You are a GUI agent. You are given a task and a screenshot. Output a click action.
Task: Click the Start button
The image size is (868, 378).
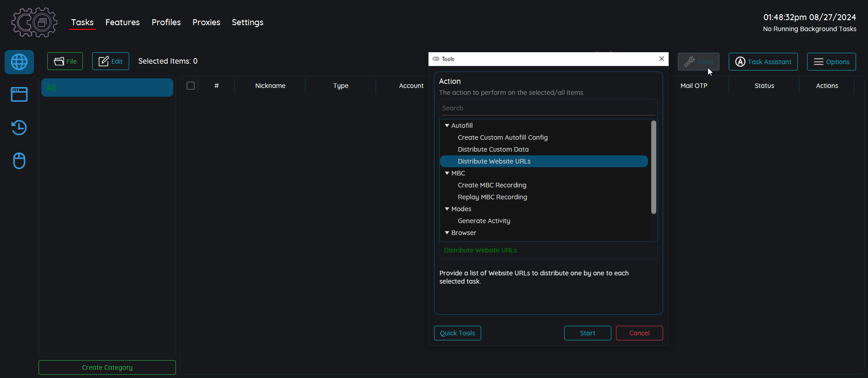[588, 333]
